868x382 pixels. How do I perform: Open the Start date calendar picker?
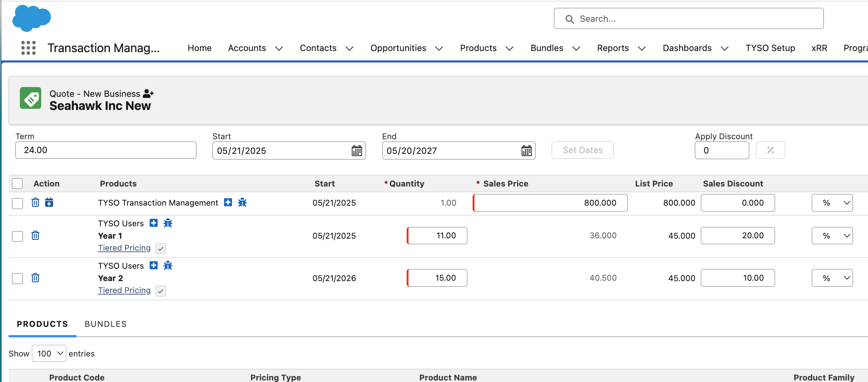(357, 151)
